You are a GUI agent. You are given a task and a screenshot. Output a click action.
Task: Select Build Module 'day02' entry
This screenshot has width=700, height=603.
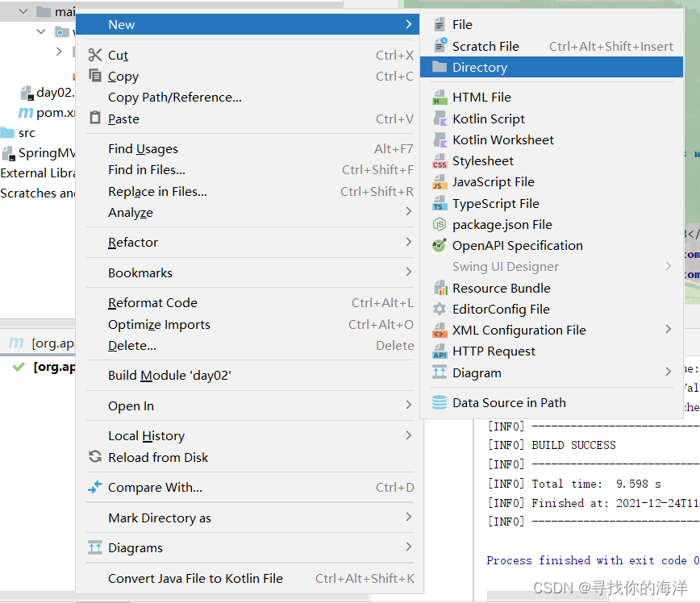pos(249,376)
